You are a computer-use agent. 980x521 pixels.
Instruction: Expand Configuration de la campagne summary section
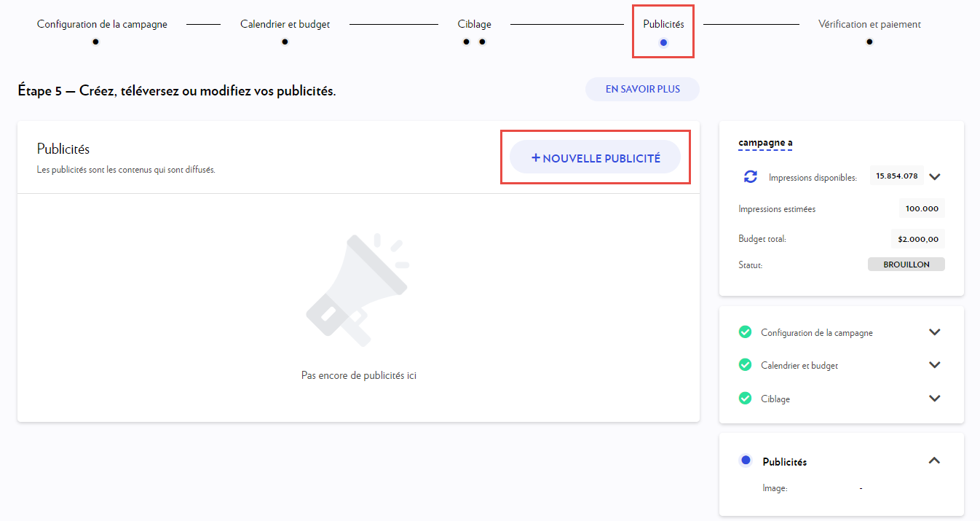[935, 332]
